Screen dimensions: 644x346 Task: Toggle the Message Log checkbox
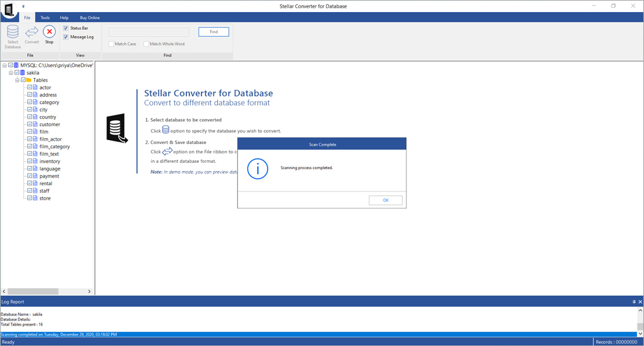tap(66, 37)
